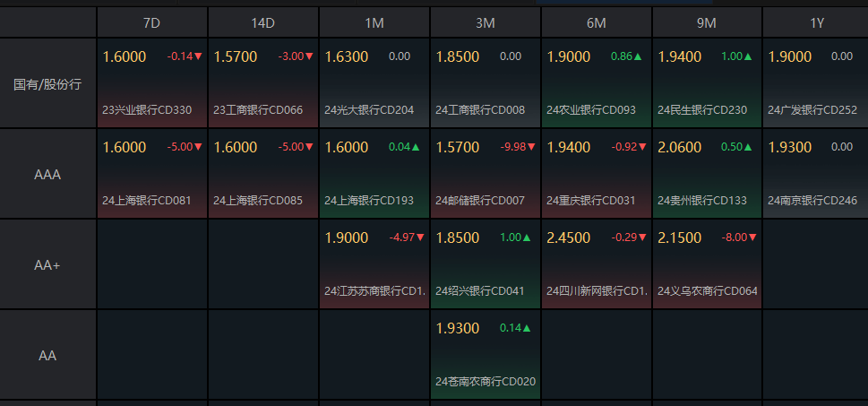This screenshot has width=868, height=406.
Task: Click the red down arrow beside -8.00
Action: click(752, 238)
